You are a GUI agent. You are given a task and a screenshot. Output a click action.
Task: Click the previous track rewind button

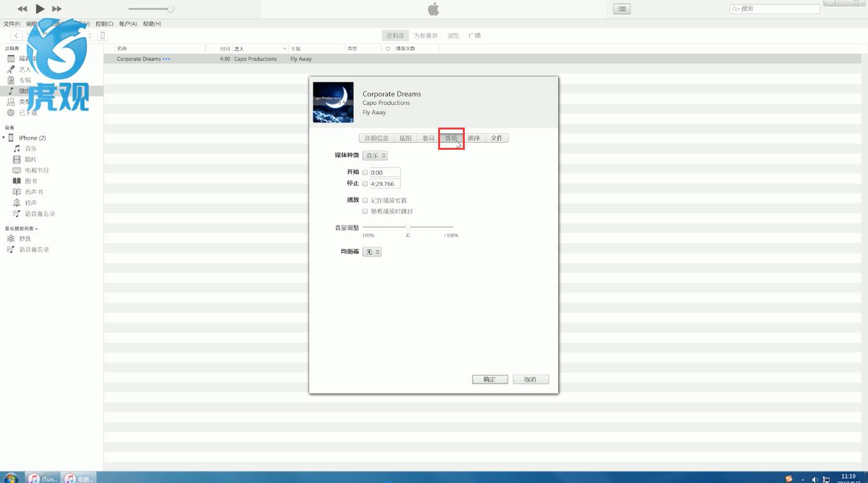(22, 9)
